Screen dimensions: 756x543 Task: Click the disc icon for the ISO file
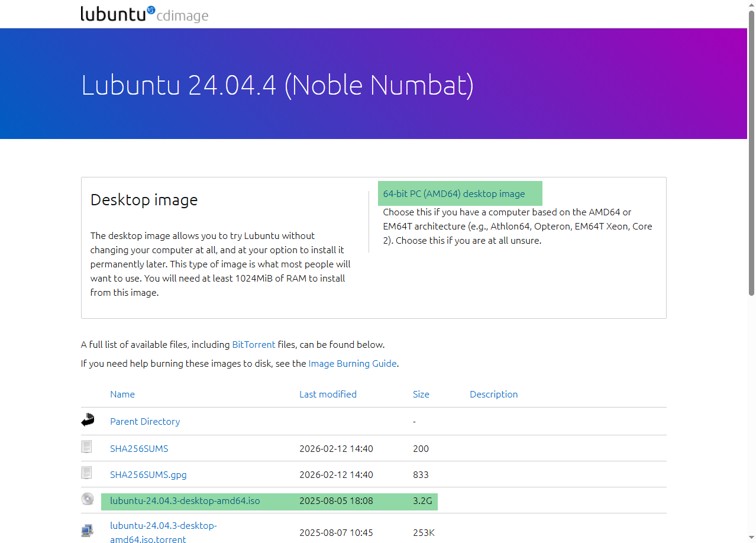(x=88, y=499)
